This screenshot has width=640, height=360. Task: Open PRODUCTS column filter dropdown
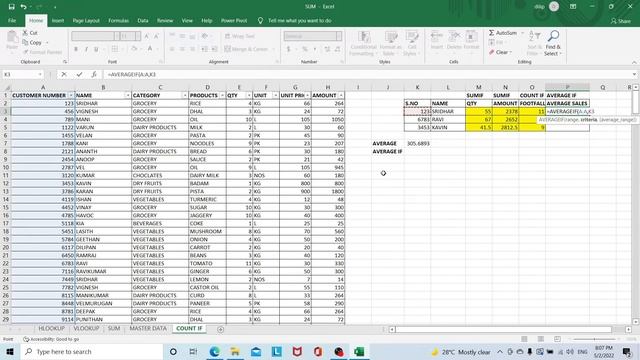coord(222,95)
